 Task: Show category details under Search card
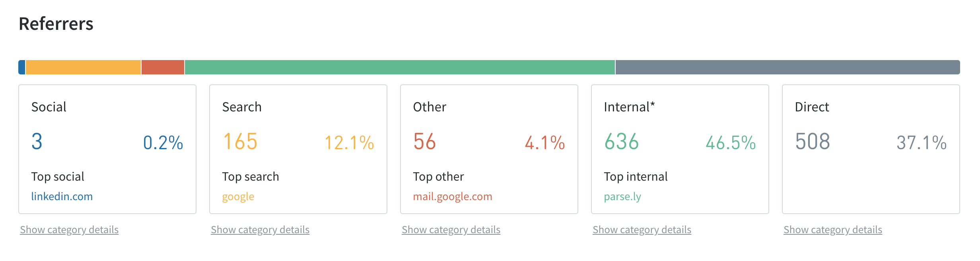click(260, 230)
